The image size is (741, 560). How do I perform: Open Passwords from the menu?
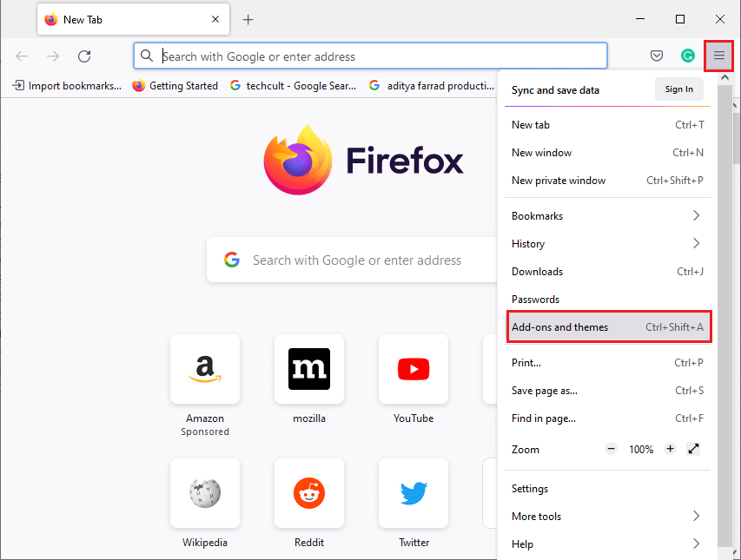pos(608,300)
